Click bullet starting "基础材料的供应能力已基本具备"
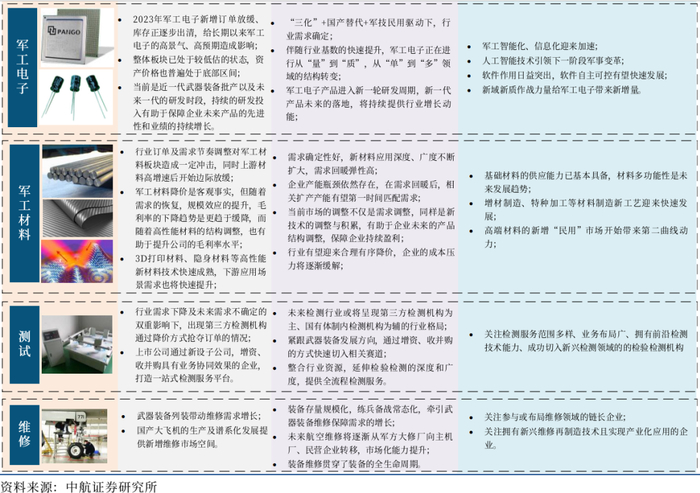The image size is (700, 493). coord(586,182)
